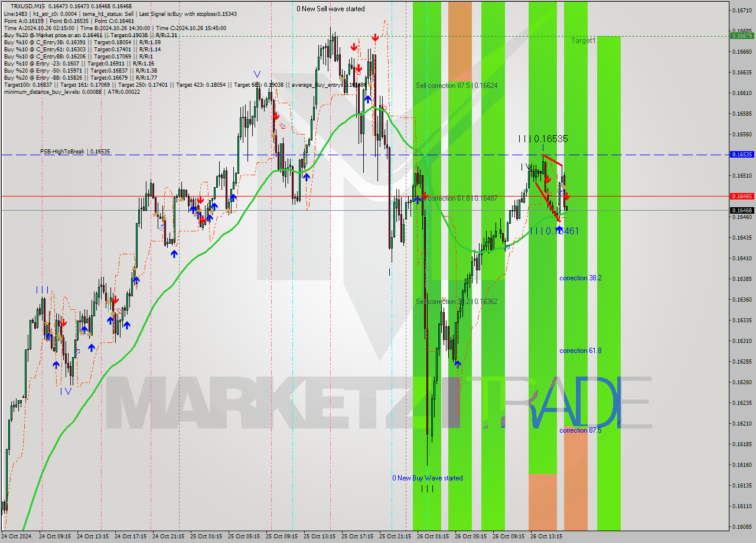Click the 0.16085 price axis label

coord(742,526)
